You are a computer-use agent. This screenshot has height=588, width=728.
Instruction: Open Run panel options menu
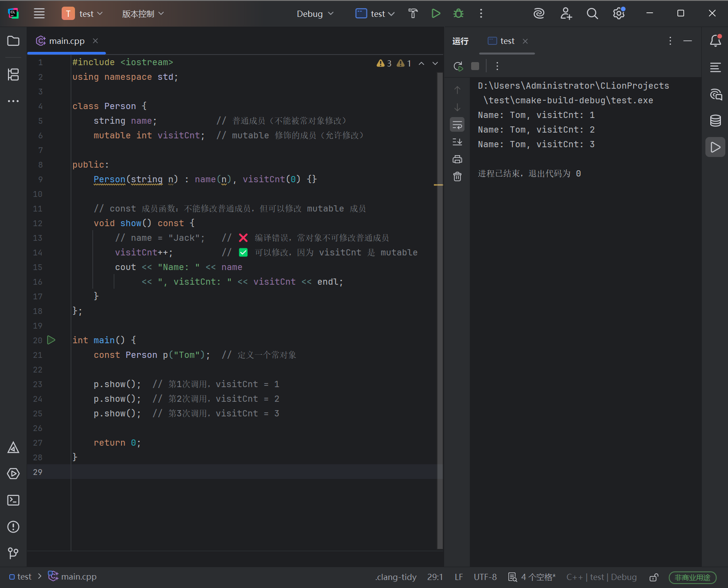670,41
